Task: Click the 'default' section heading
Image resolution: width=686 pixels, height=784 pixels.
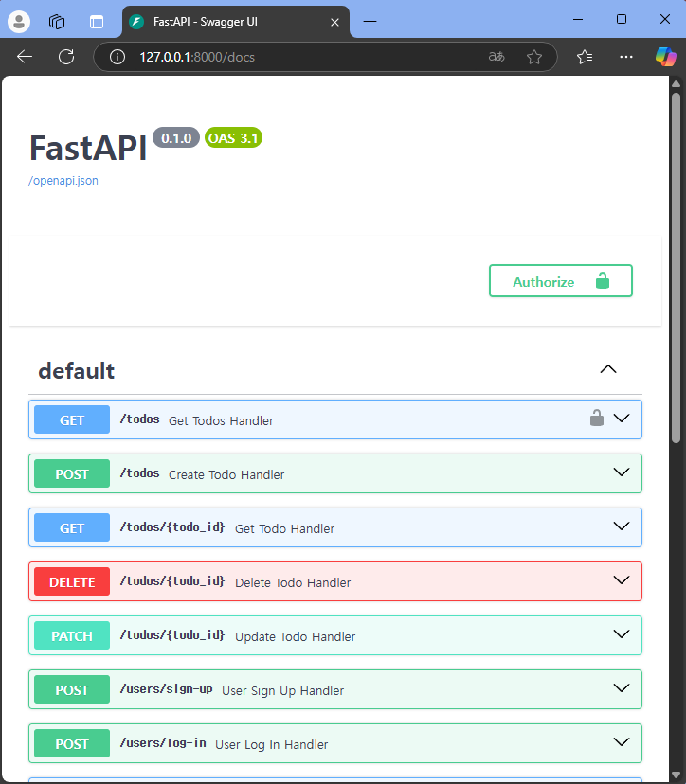Action: [77, 371]
